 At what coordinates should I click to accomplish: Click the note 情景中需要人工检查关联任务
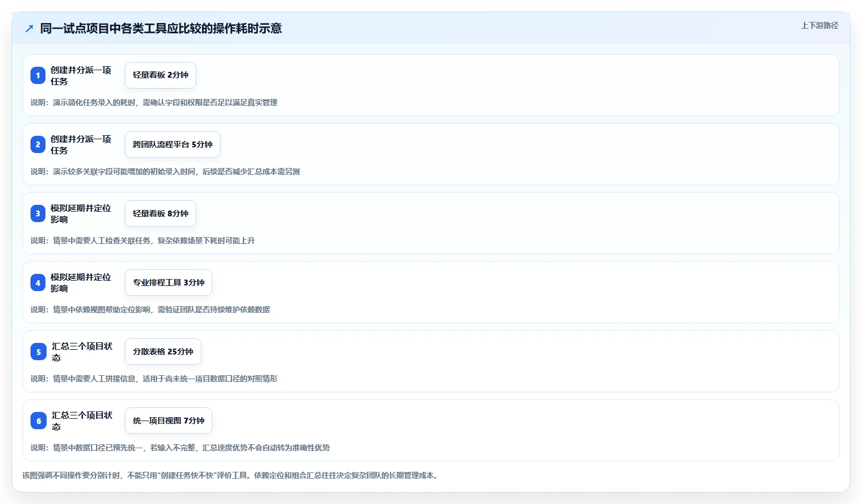coord(143,240)
